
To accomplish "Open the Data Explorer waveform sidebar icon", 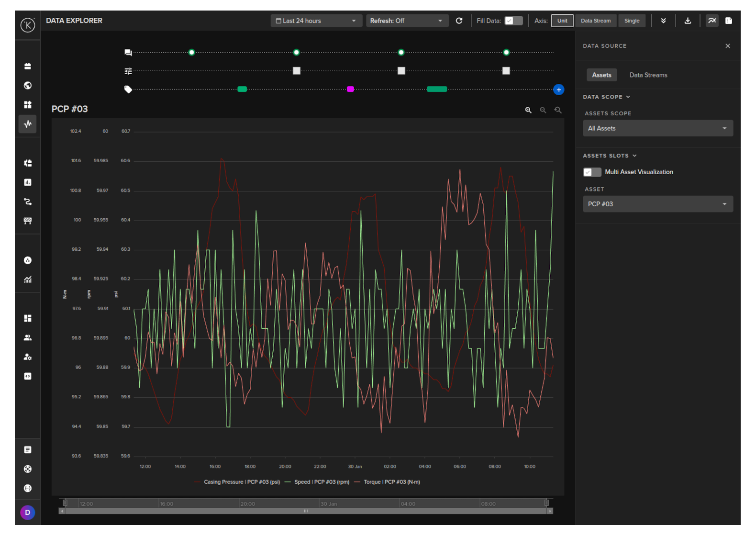I will pyautogui.click(x=28, y=124).
